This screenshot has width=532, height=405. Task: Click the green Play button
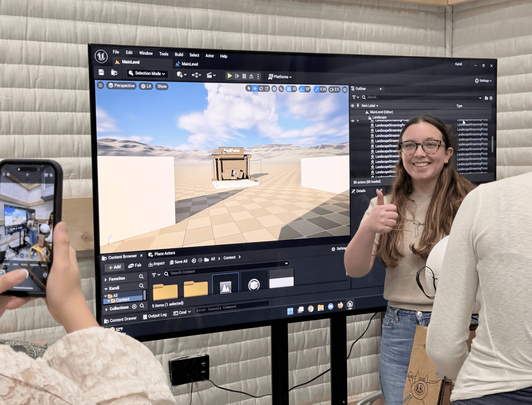(230, 76)
